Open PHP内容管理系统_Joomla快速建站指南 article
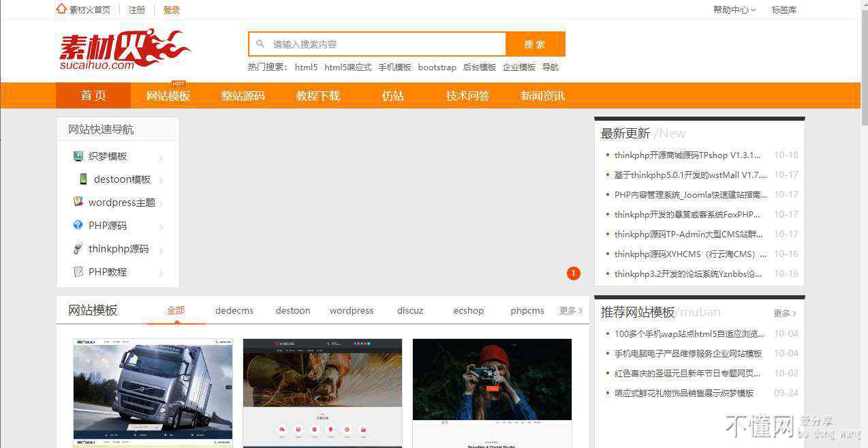The height and width of the screenshot is (448, 868). click(691, 194)
